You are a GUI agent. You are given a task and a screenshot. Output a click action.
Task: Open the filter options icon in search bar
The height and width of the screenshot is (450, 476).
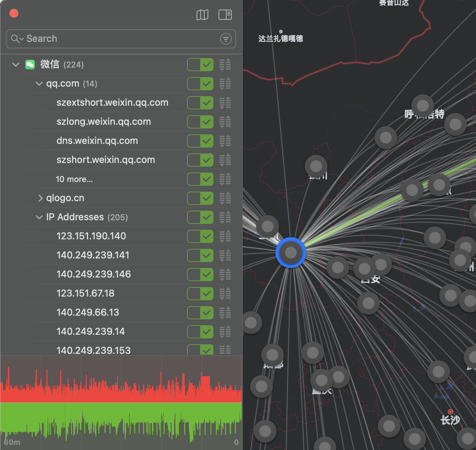[226, 39]
